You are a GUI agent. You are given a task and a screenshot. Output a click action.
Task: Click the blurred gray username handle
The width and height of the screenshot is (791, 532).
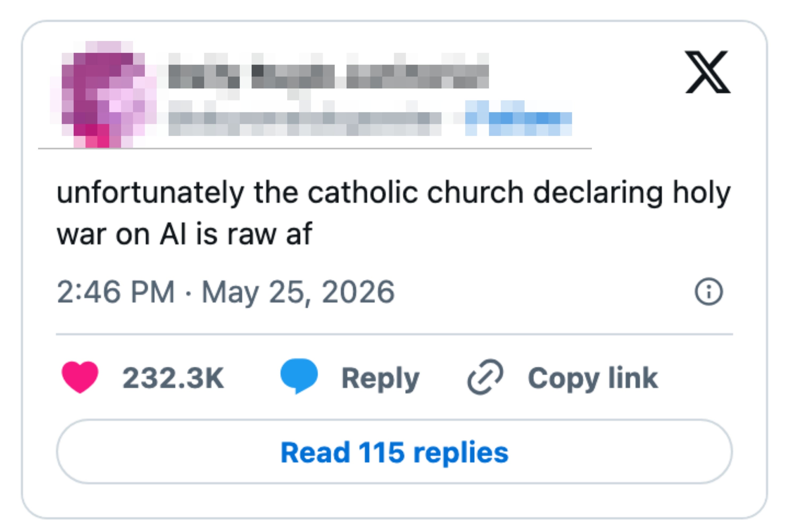pos(305,118)
